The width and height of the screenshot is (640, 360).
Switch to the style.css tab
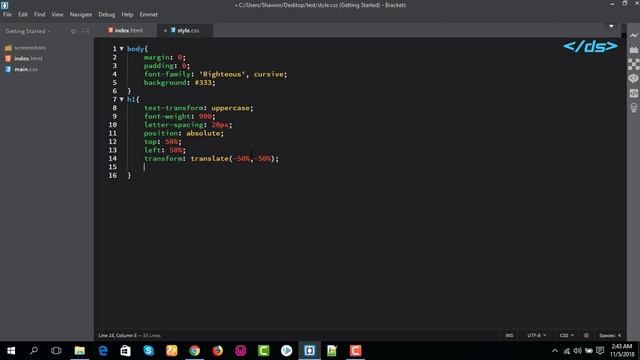[185, 30]
